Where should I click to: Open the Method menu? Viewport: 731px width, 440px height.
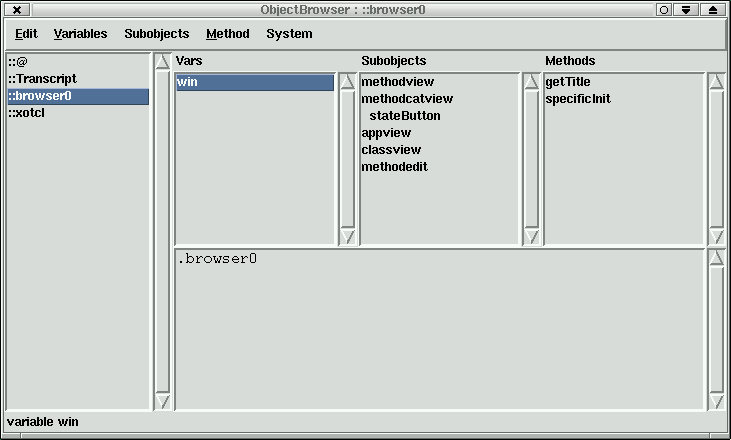coord(228,34)
